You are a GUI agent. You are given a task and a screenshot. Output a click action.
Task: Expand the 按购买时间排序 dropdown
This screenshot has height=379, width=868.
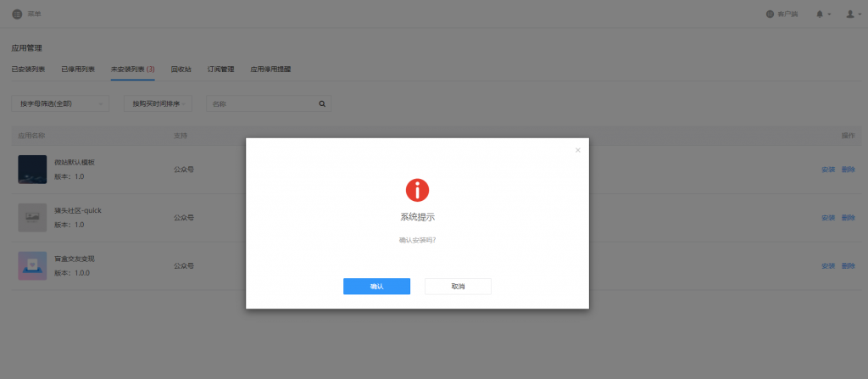click(x=158, y=103)
